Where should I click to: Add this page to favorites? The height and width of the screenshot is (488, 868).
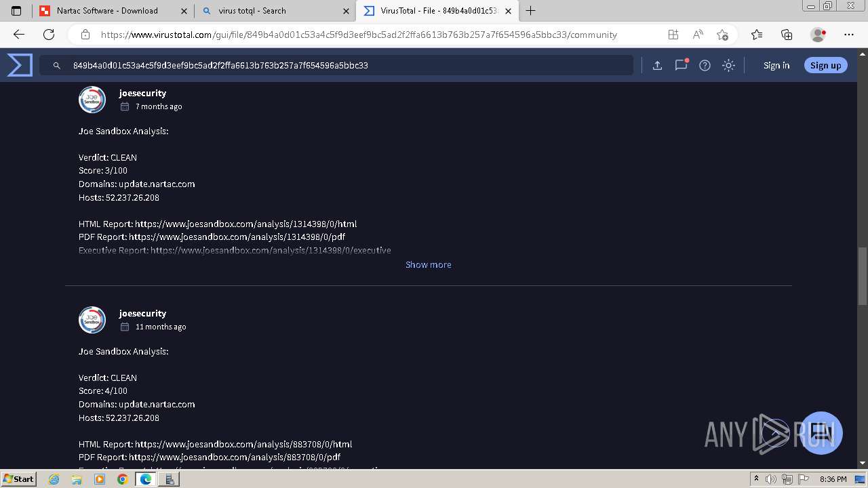pyautogui.click(x=722, y=35)
